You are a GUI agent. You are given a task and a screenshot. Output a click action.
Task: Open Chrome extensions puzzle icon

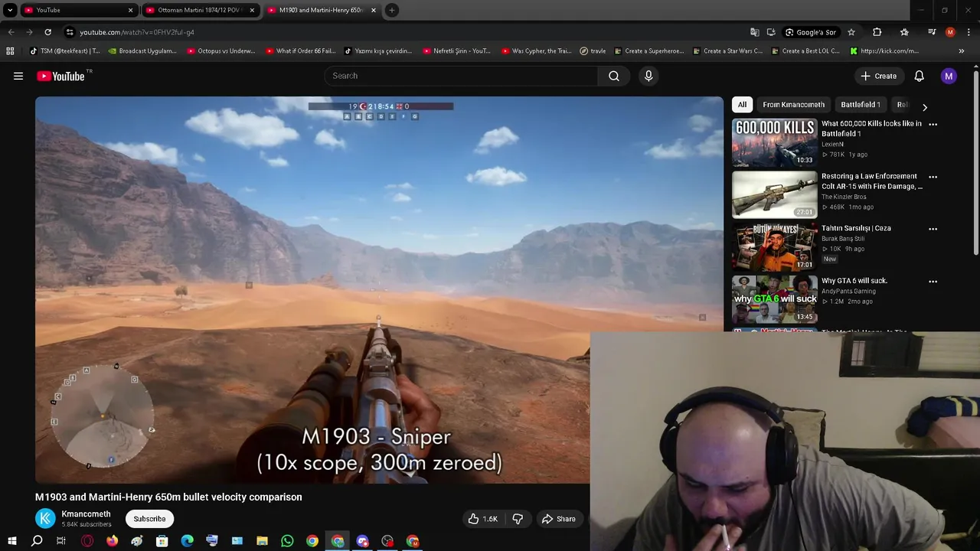[x=877, y=32]
